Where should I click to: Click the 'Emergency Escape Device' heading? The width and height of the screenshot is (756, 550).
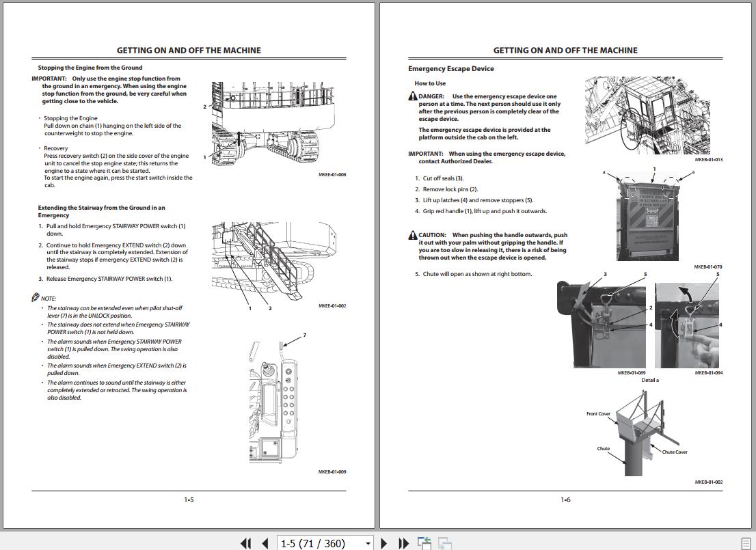tap(451, 69)
